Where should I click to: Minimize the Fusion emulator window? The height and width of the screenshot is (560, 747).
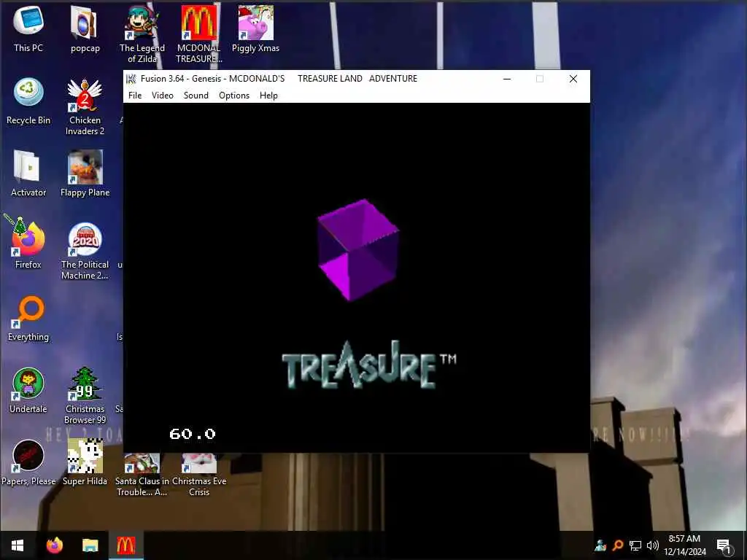(507, 79)
